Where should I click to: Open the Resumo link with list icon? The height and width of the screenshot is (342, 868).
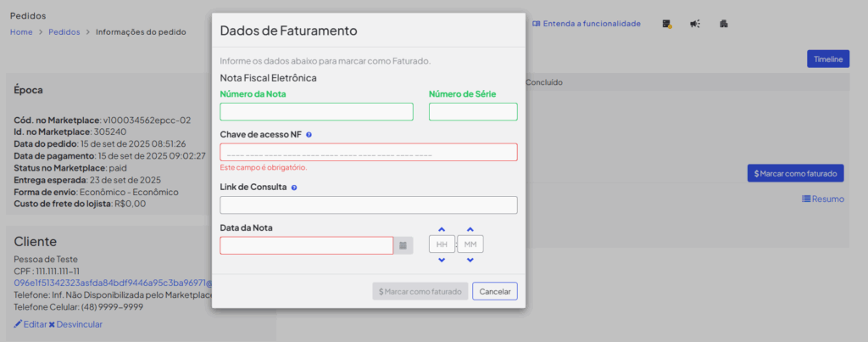823,199
